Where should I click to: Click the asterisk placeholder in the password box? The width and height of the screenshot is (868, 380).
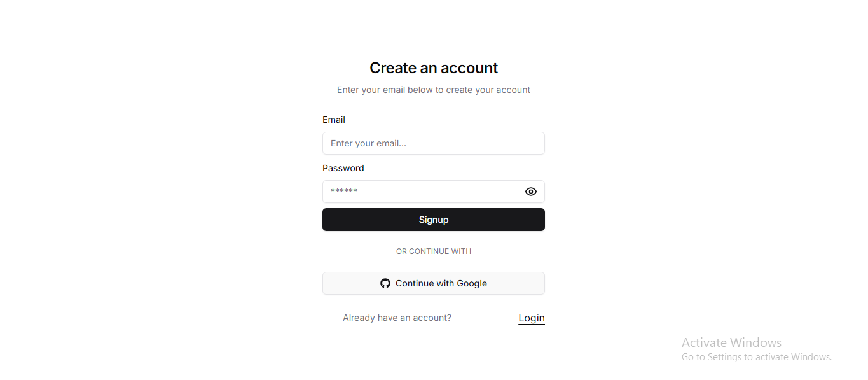click(344, 191)
